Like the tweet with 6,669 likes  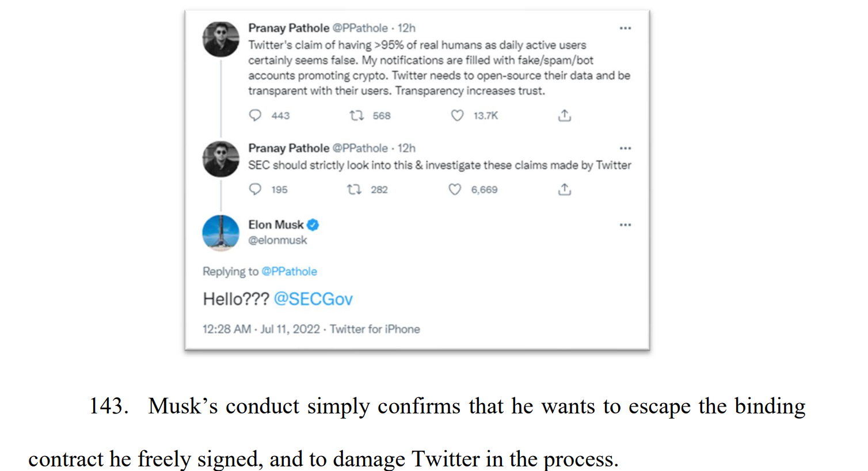(x=455, y=189)
